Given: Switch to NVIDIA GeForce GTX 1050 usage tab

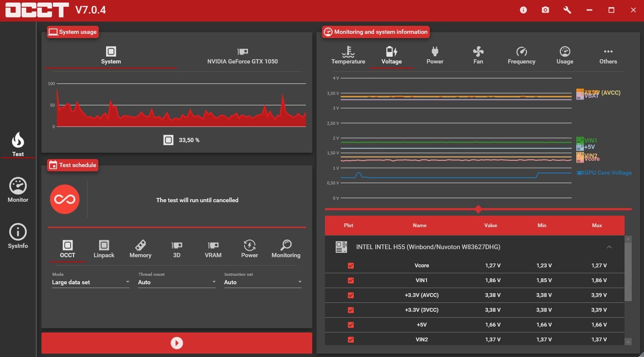Looking at the screenshot, I should coord(242,56).
